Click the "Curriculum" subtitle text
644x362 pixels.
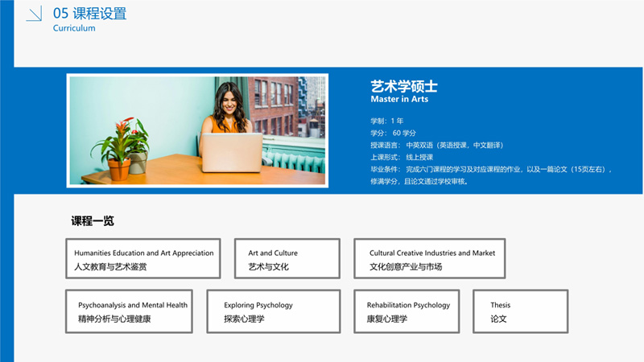[74, 28]
